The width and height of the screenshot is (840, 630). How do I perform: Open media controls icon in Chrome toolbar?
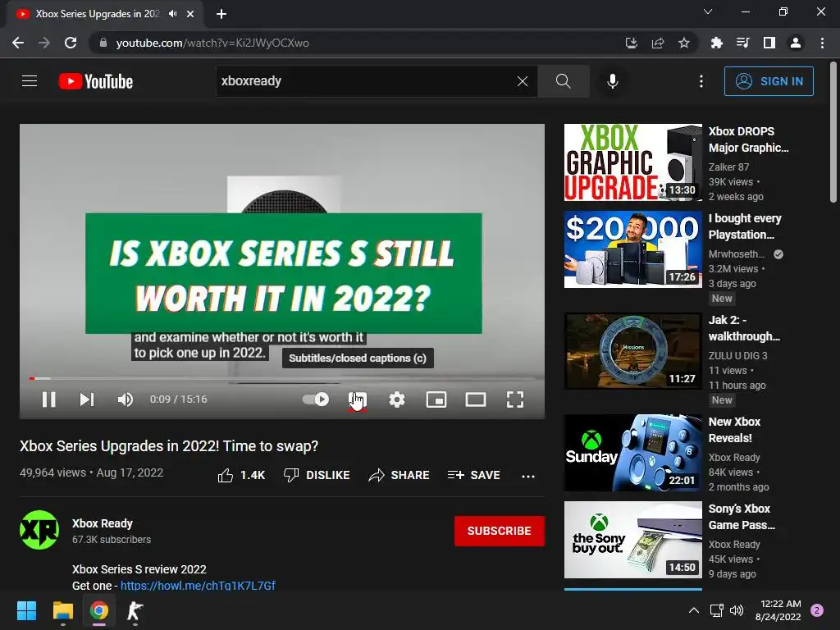pos(742,43)
